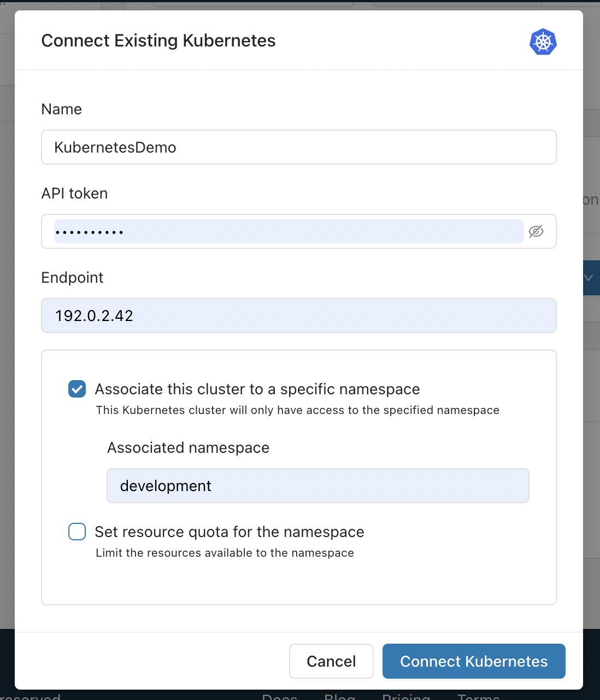Click the Name label text

click(62, 109)
